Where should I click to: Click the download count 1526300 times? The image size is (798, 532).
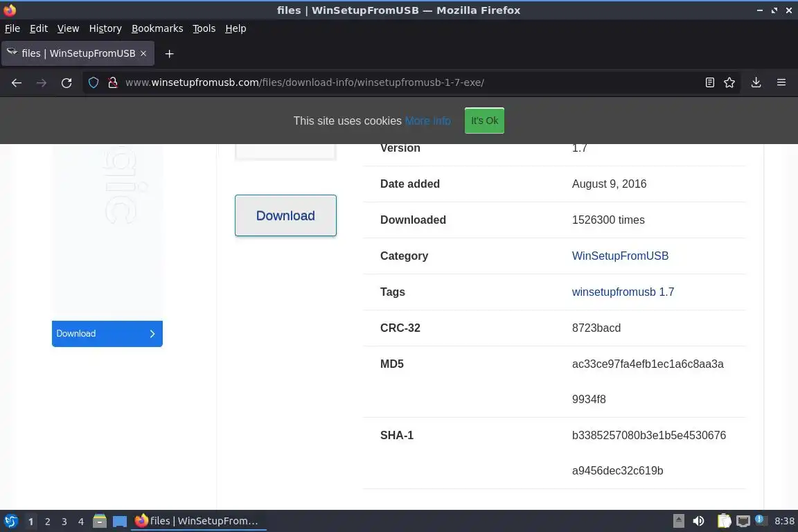click(x=608, y=220)
